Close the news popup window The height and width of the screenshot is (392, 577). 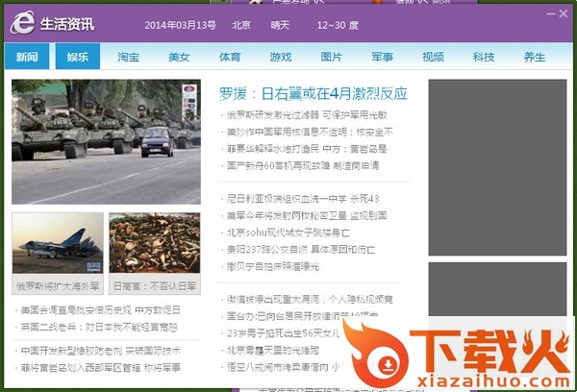tap(564, 13)
